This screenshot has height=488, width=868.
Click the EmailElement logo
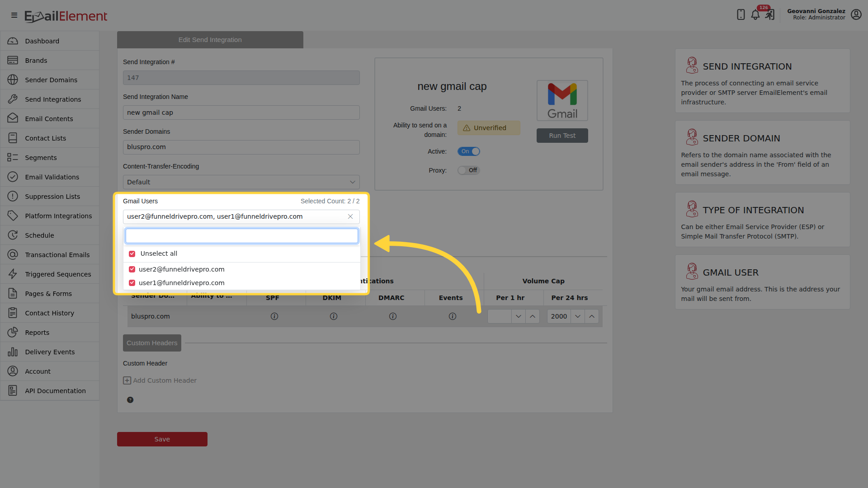click(x=66, y=16)
